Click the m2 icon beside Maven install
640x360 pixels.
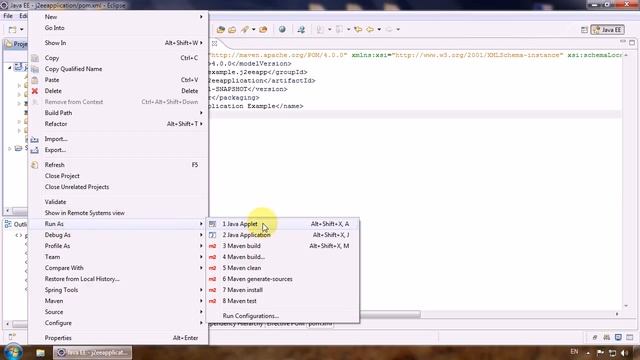tap(212, 290)
